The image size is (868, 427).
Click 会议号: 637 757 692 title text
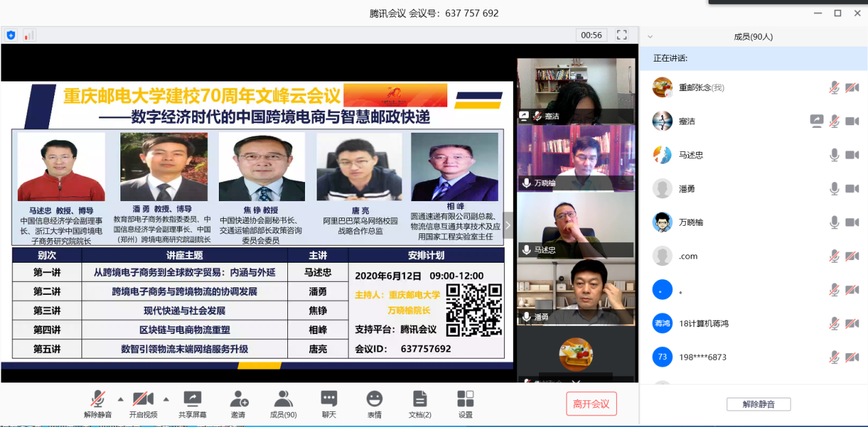454,13
